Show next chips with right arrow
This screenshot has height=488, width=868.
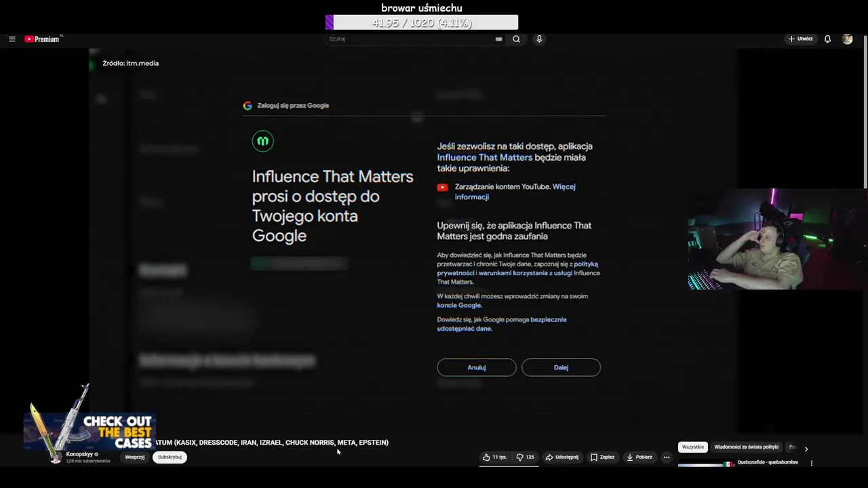click(x=806, y=449)
